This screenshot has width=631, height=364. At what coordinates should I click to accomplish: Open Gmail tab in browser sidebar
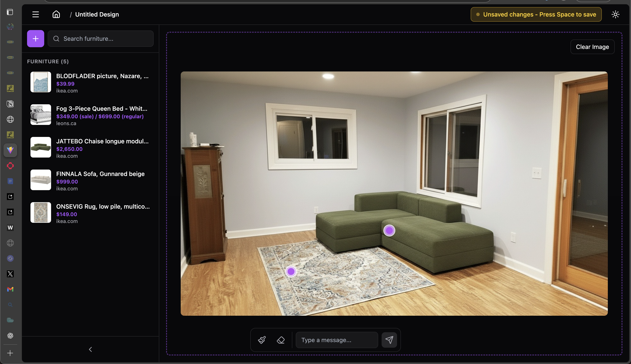10,289
